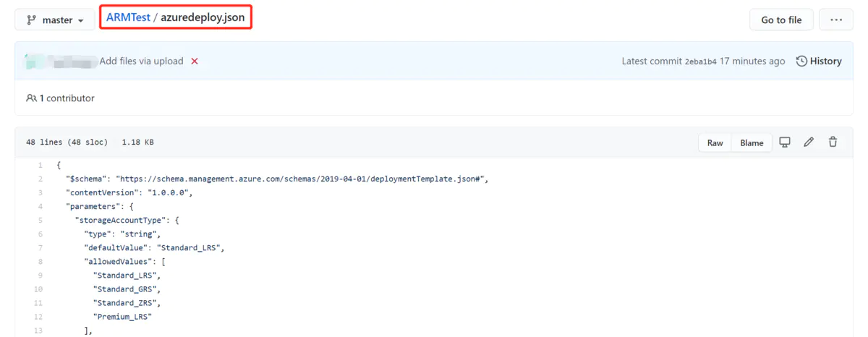Click the "type": "string" line
The height and width of the screenshot is (337, 868).
coord(122,234)
